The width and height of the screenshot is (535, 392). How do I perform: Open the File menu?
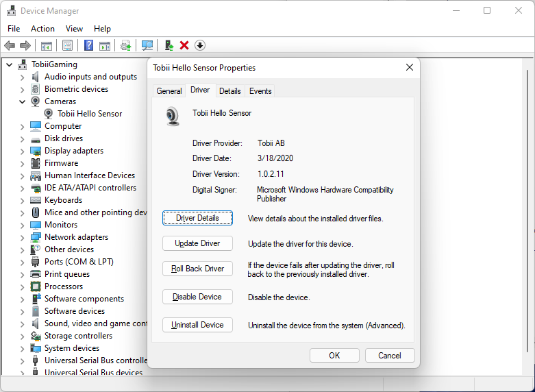click(14, 29)
